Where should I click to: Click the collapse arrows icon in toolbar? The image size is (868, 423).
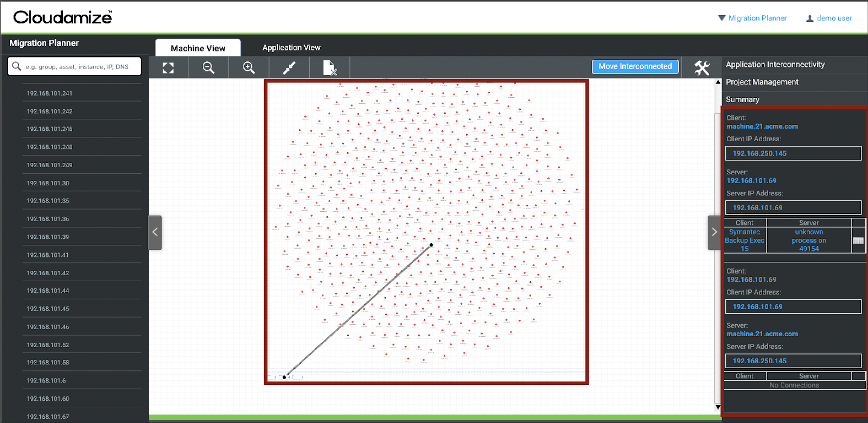click(x=289, y=68)
